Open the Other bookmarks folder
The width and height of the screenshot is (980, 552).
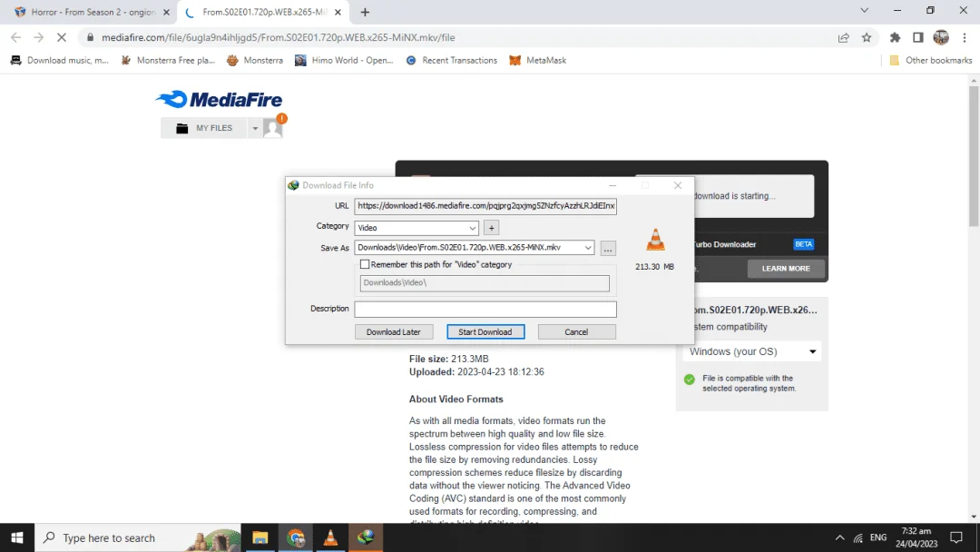click(x=931, y=60)
